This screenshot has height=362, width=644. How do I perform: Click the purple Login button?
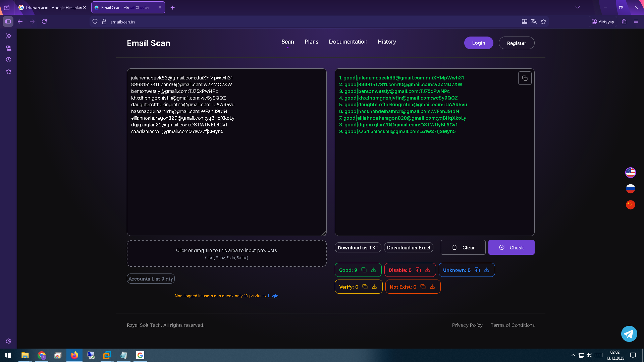coord(479,43)
